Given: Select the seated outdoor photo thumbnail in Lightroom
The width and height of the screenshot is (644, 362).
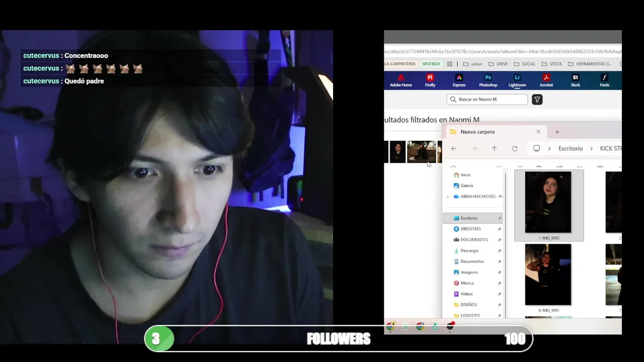Looking at the screenshot, I should point(422,152).
